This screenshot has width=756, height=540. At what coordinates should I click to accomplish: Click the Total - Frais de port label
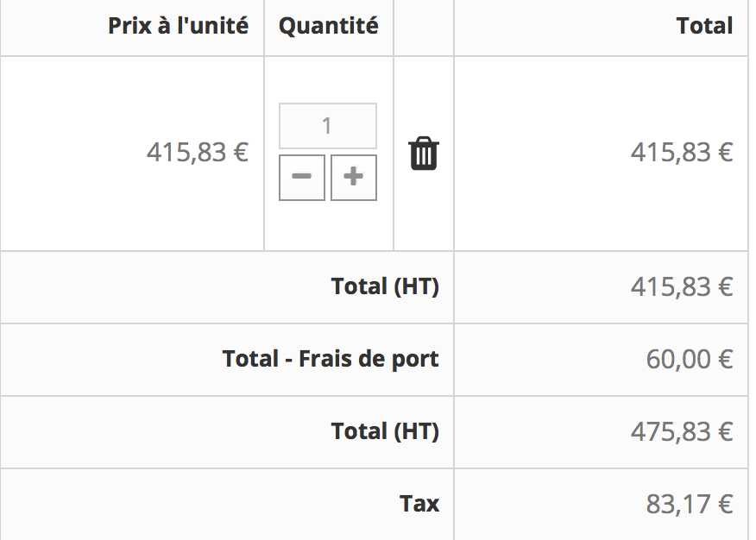pos(331,358)
